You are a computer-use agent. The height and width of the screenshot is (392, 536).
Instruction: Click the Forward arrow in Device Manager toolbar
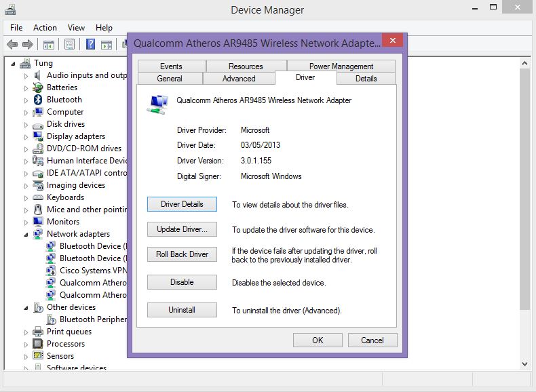28,44
